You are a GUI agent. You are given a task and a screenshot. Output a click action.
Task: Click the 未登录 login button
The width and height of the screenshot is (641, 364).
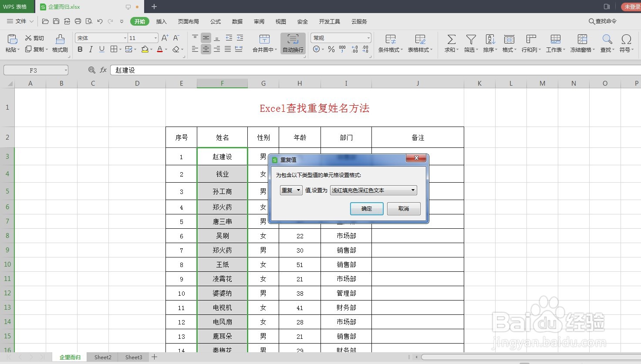(631, 7)
